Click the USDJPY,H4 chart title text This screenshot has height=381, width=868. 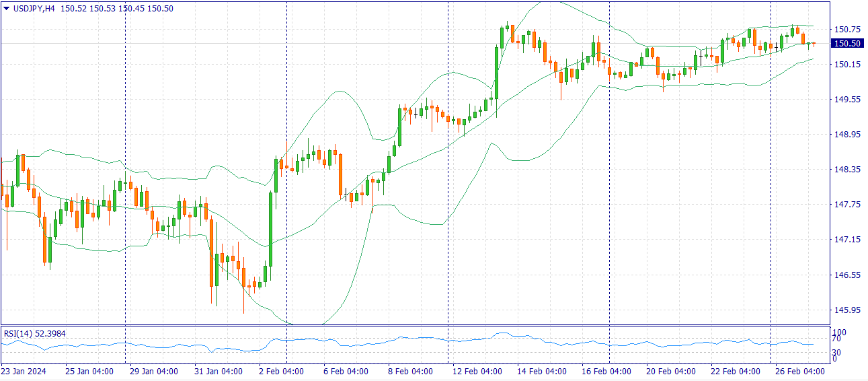click(35, 8)
